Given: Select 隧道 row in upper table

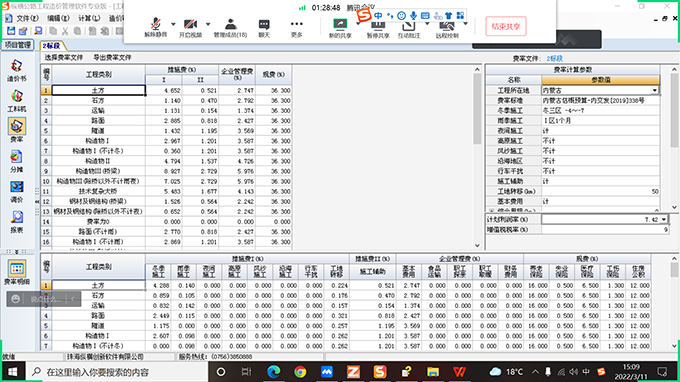Looking at the screenshot, I should (x=98, y=131).
